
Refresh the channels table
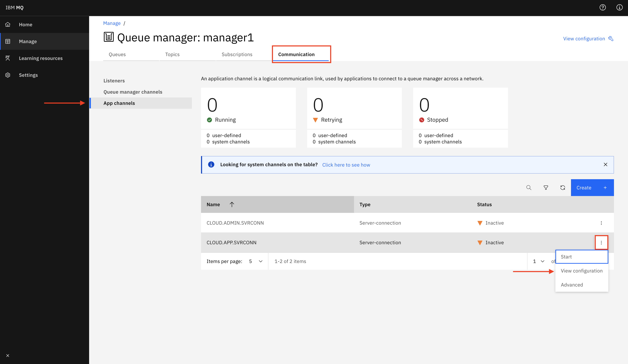click(562, 188)
